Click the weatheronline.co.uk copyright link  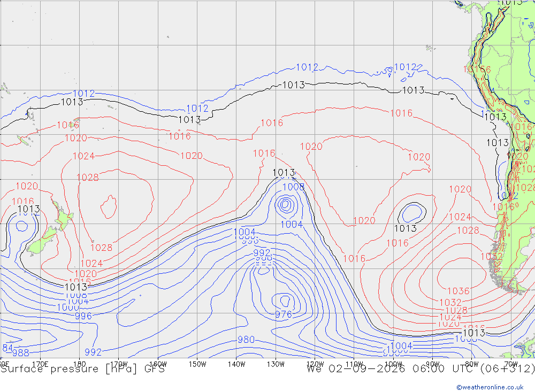[490, 387]
